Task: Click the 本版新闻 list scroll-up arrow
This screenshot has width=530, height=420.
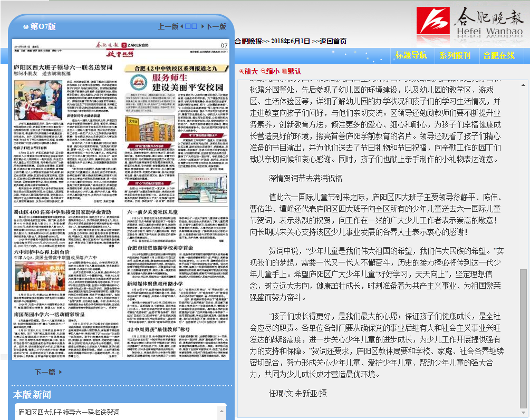Action: [x=221, y=411]
